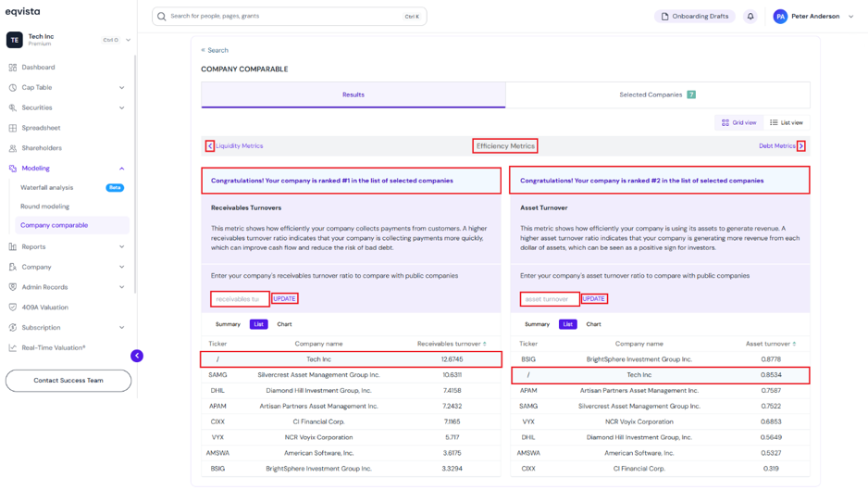Image resolution: width=868 pixels, height=490 pixels.
Task: Sort by Asset turnover arrow icon
Action: point(794,344)
